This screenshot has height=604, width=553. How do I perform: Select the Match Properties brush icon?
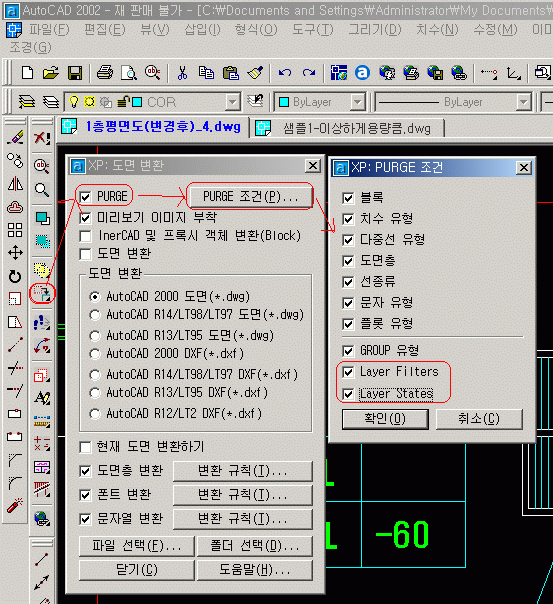[x=255, y=72]
